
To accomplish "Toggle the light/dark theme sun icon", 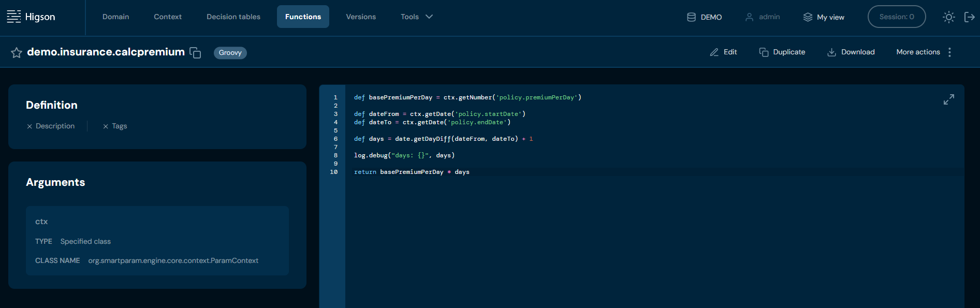I will 949,17.
